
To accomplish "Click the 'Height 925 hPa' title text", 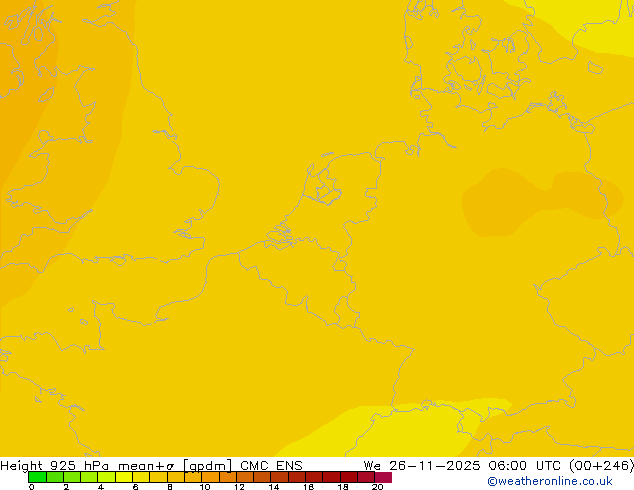I will pos(55,465).
